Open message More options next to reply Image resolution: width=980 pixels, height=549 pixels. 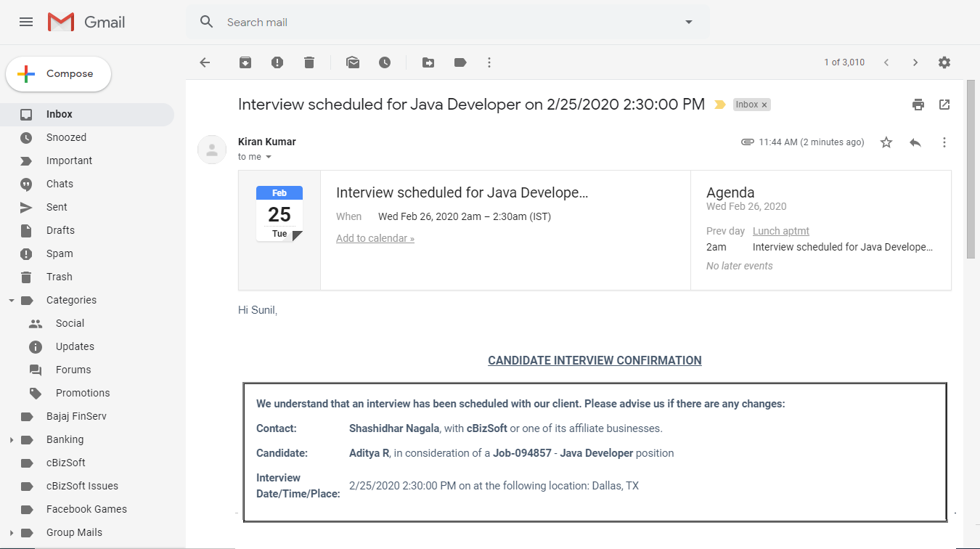(944, 142)
